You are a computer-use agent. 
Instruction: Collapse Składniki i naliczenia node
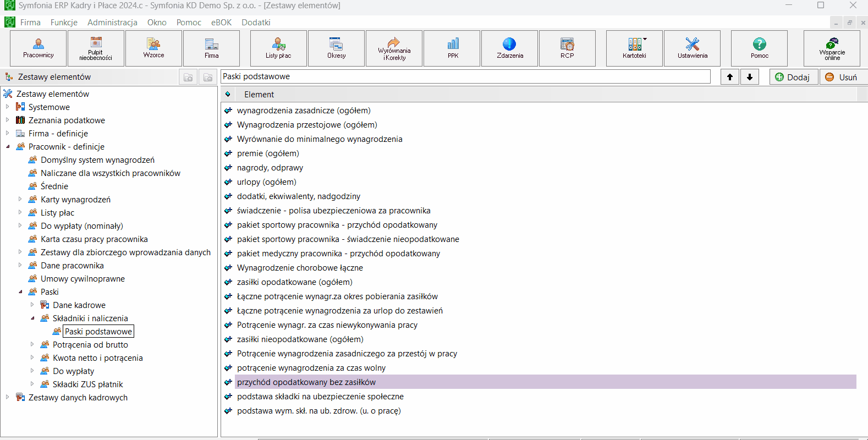click(32, 318)
